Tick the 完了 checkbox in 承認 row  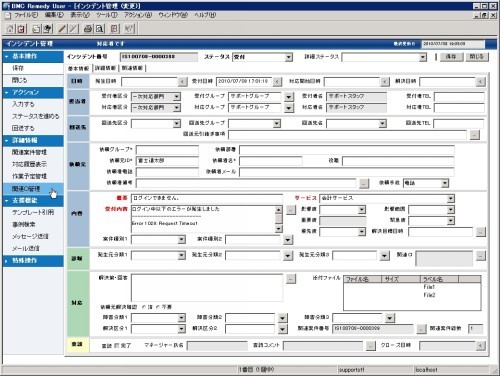(117, 346)
